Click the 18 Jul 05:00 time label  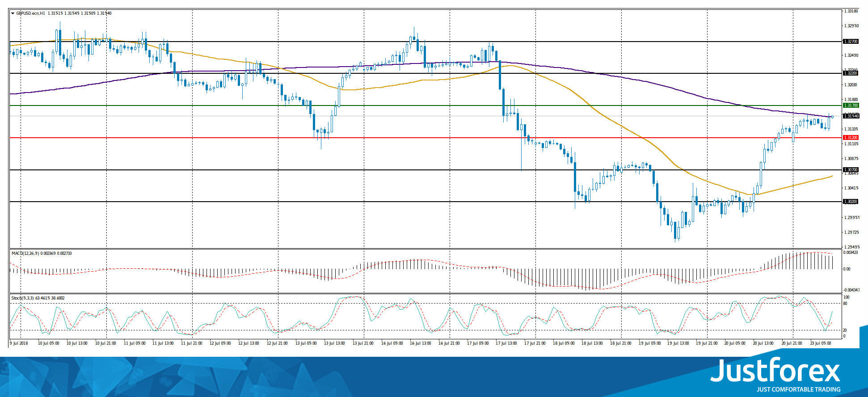click(x=564, y=343)
